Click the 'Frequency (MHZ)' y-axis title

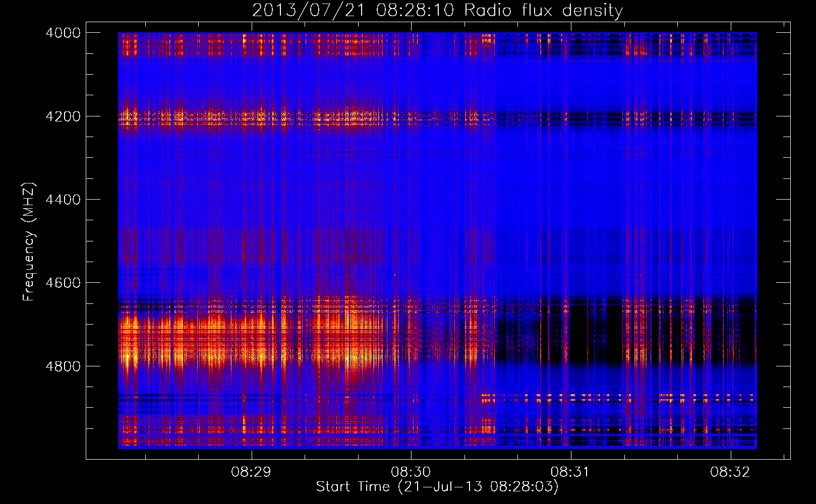(x=29, y=242)
